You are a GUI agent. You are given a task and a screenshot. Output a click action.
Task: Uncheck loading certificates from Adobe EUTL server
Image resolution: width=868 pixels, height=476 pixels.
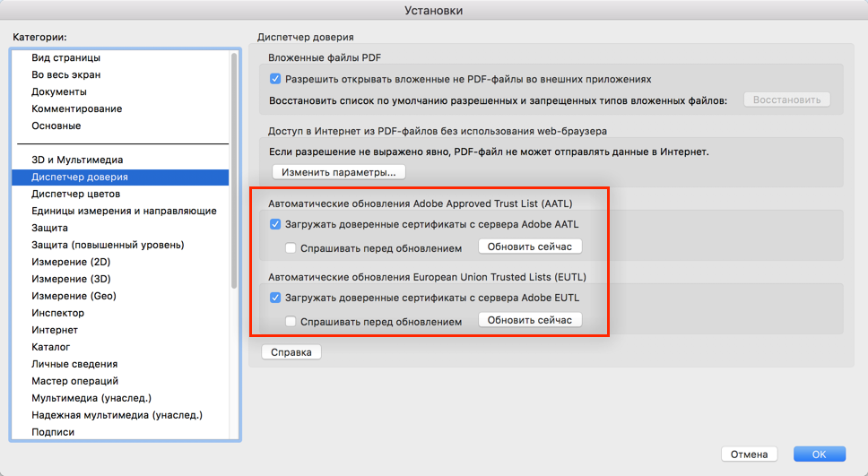coord(275,298)
